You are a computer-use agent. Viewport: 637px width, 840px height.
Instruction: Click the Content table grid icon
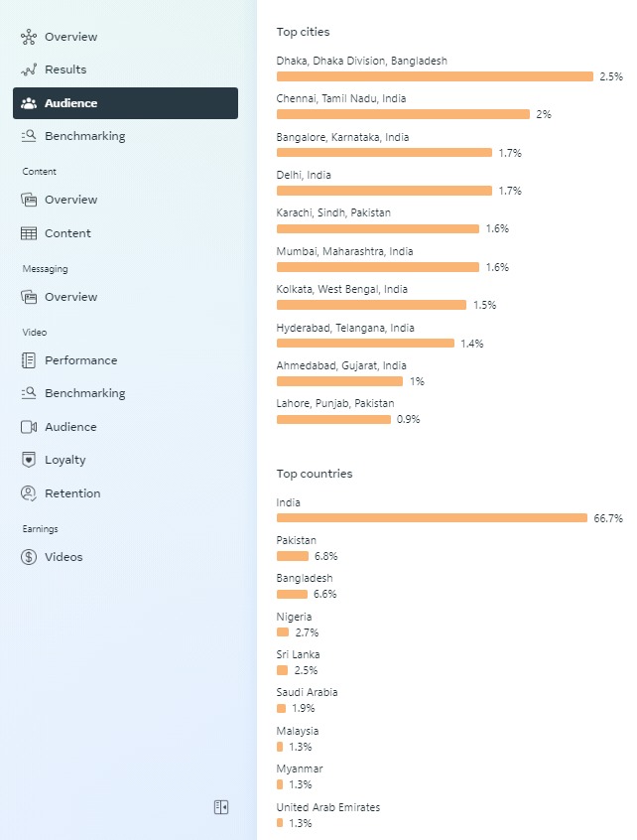29,233
